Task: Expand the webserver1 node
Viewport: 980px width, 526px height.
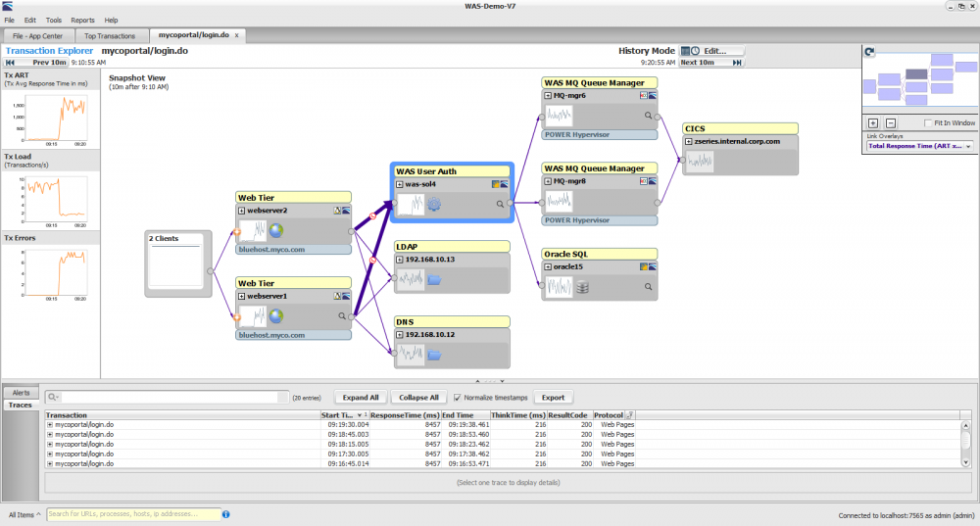Action: 241,296
